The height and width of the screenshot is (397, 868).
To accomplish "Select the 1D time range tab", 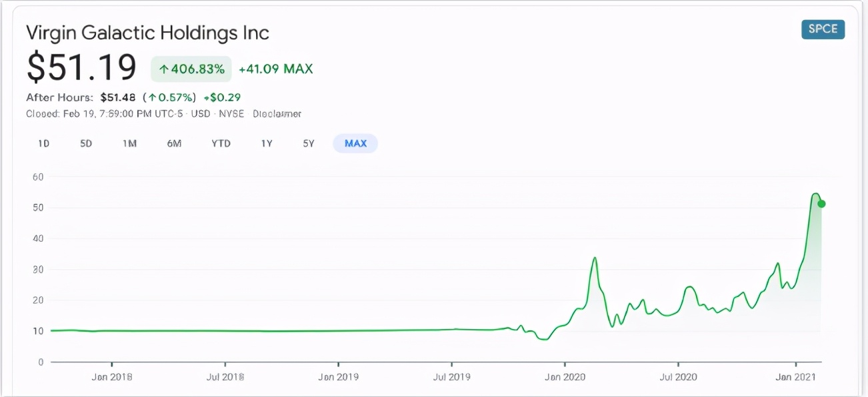I will [43, 143].
